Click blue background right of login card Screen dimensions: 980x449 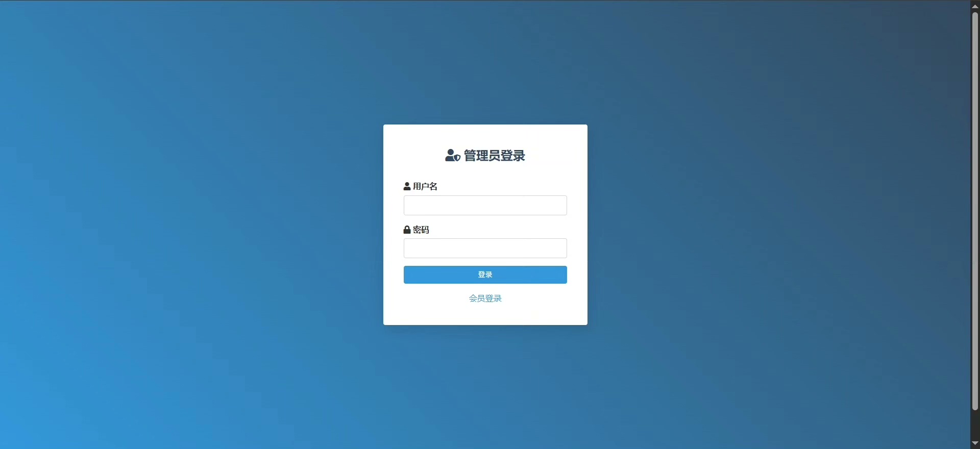778,224
